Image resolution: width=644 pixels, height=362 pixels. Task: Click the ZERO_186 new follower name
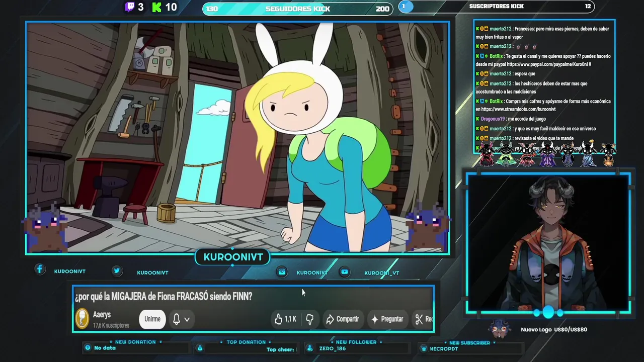click(332, 348)
